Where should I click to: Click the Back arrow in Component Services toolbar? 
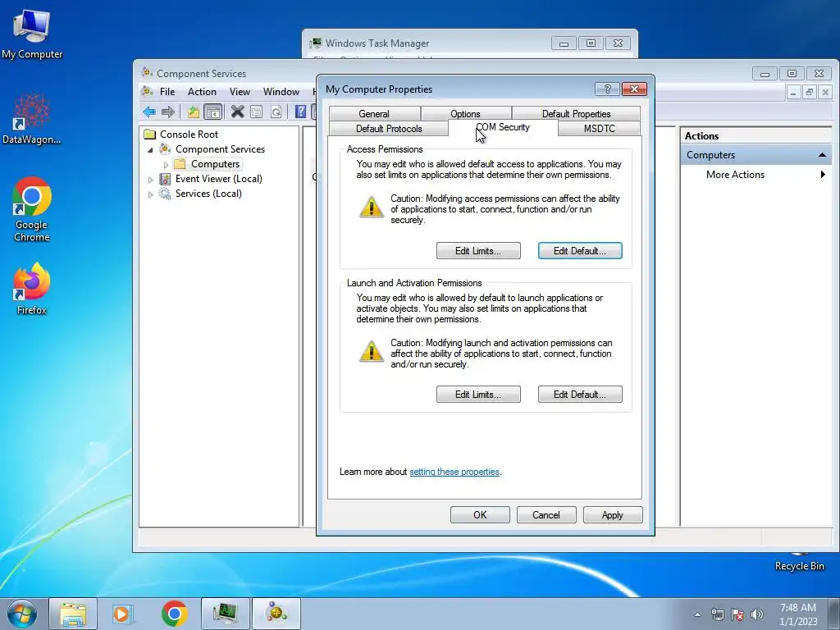click(149, 112)
